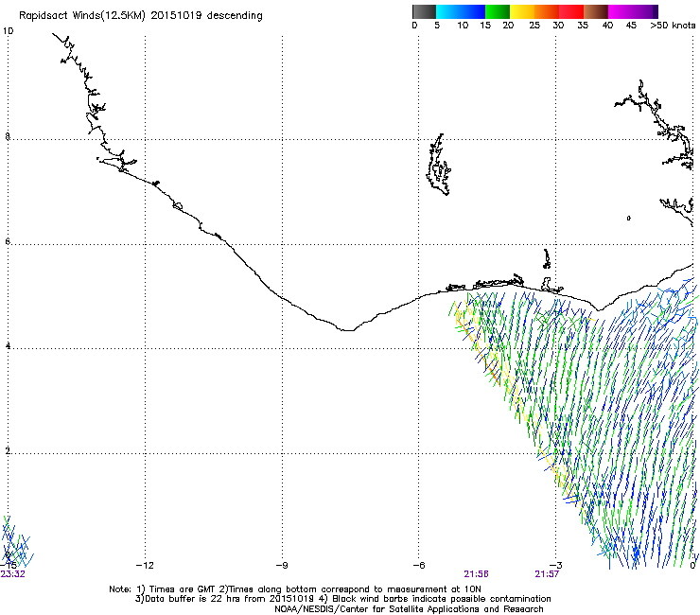Image resolution: width=700 pixels, height=615 pixels.
Task: Click the purple '21:57' time label
Action: click(x=547, y=574)
